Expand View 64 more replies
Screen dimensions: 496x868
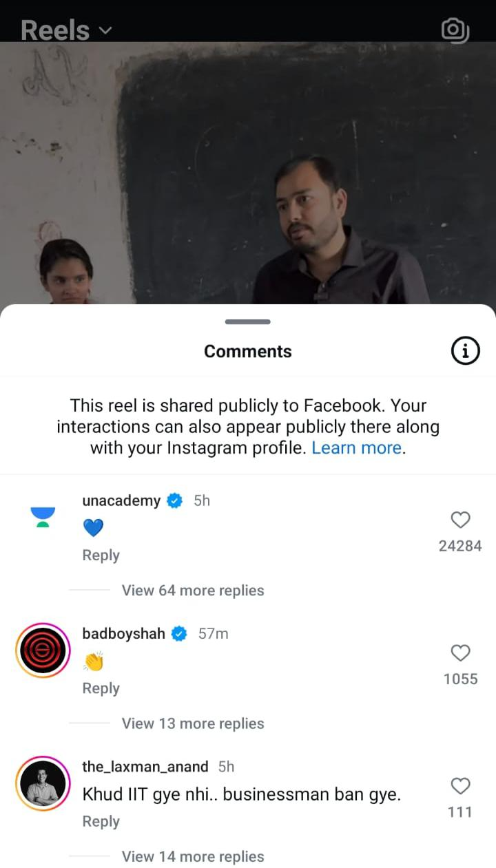tap(193, 591)
